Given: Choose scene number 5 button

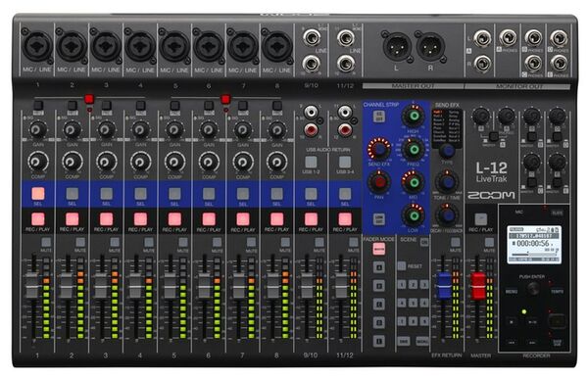Looking at the screenshot, I should pos(413,303).
